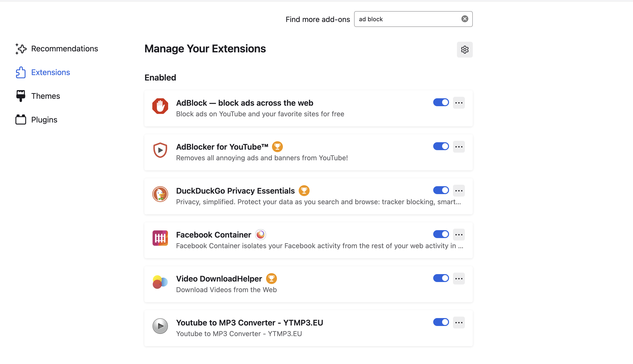Click the Facebook Container fence icon

[x=160, y=238]
